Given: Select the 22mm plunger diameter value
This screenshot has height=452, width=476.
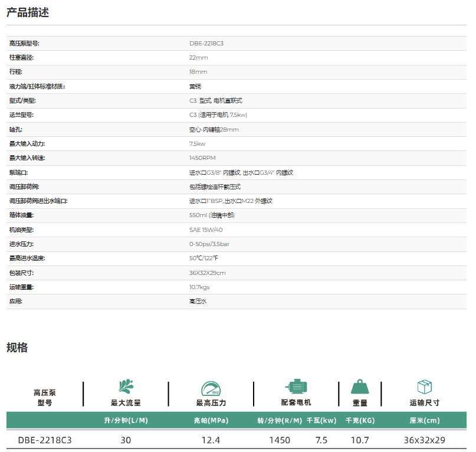Looking at the screenshot, I should pos(198,58).
